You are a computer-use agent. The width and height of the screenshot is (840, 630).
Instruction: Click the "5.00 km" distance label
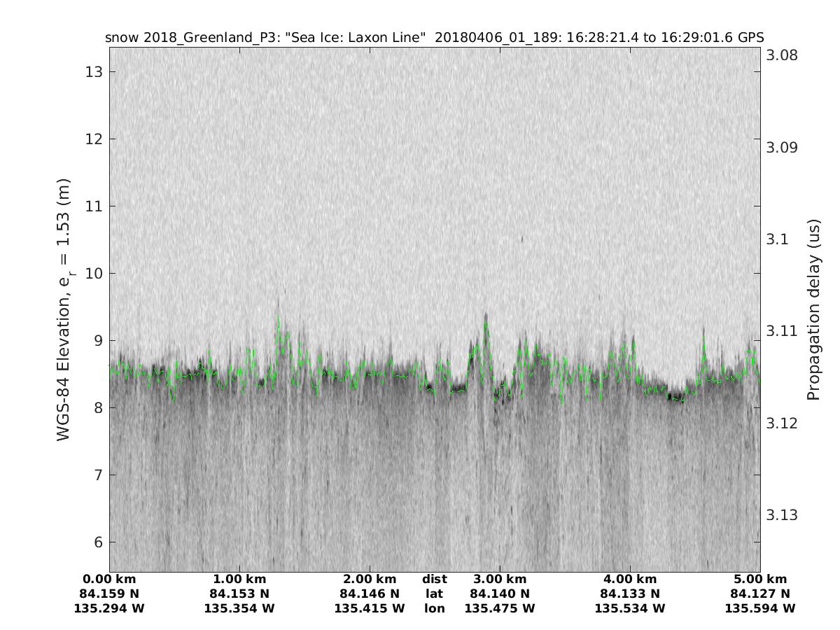pyautogui.click(x=760, y=579)
